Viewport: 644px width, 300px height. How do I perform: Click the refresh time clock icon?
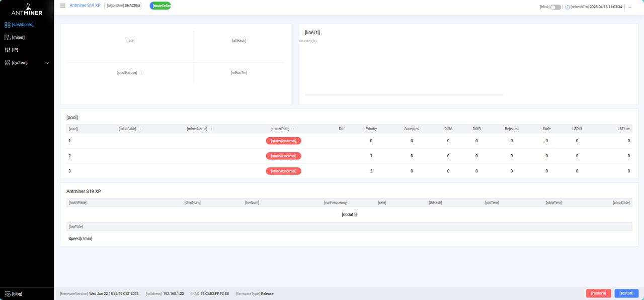(567, 7)
